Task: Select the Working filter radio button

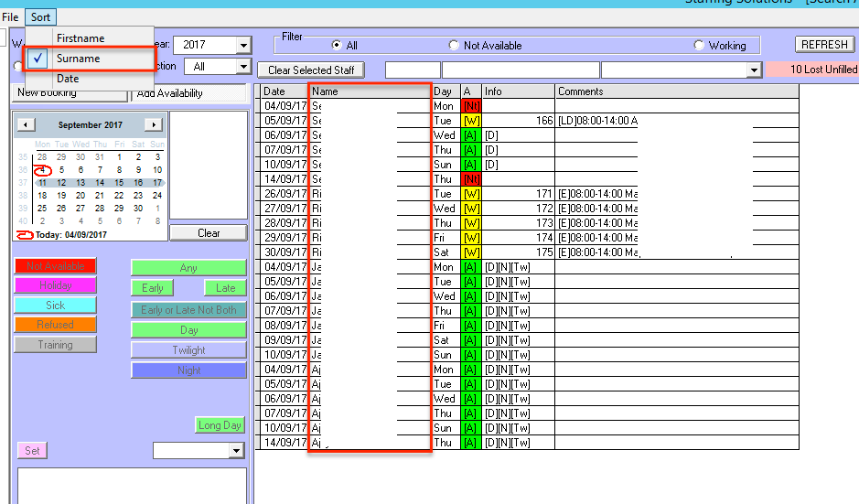Action: coord(700,46)
